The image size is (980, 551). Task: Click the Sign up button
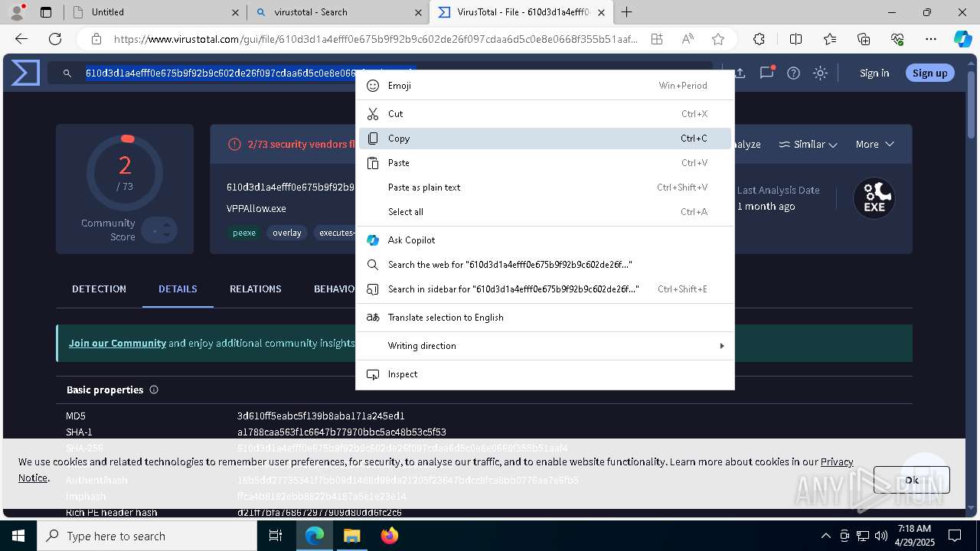pyautogui.click(x=929, y=73)
